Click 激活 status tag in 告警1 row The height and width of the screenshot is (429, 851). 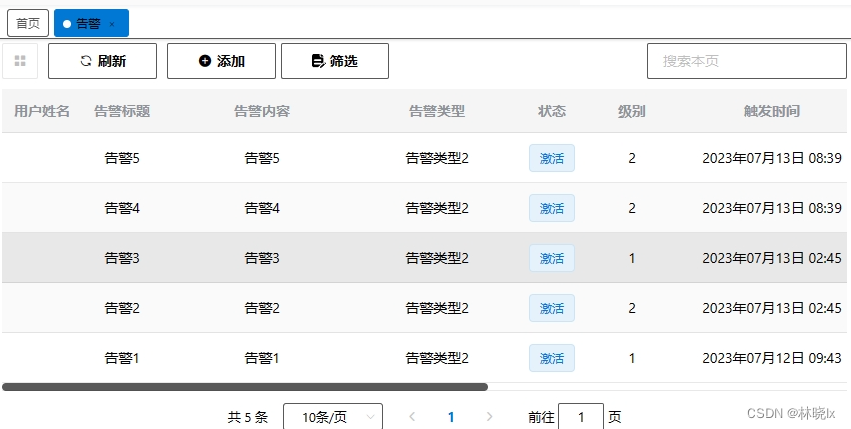click(x=552, y=358)
